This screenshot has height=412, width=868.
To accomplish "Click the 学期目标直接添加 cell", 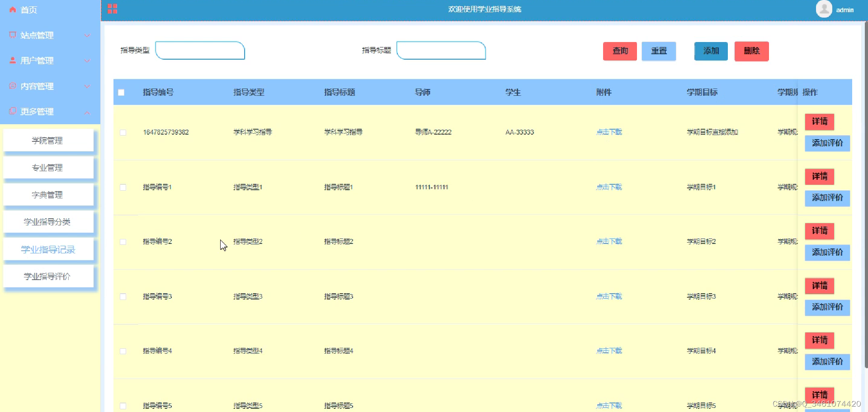I will (712, 132).
